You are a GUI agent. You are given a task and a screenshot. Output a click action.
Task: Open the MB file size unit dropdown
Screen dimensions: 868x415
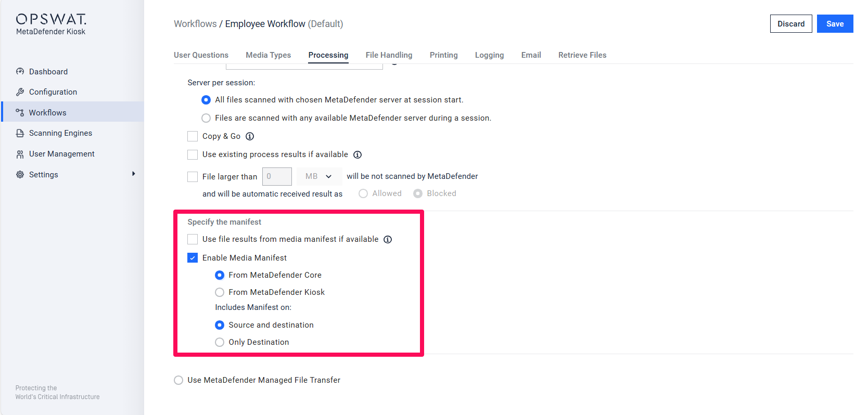pyautogui.click(x=320, y=176)
